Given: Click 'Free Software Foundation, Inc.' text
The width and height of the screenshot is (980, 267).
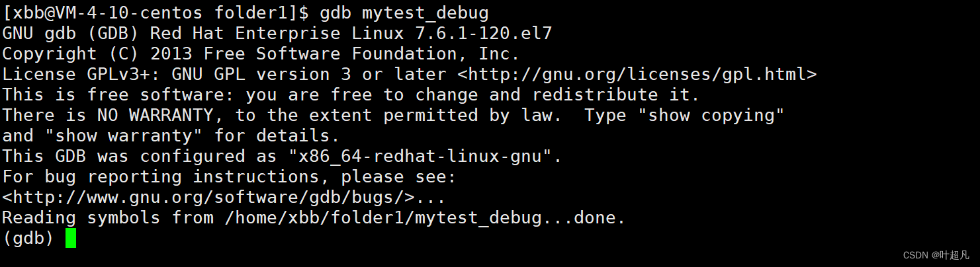Looking at the screenshot, I should (361, 54).
